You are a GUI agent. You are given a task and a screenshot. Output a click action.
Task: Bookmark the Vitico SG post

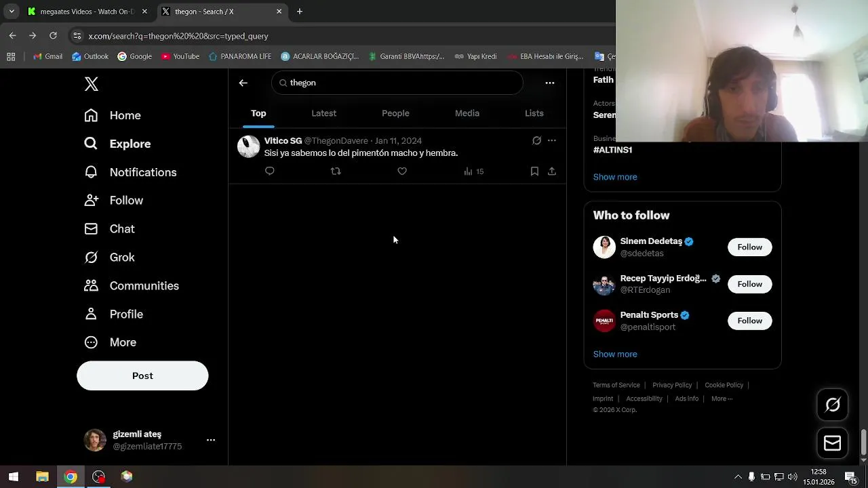point(534,171)
